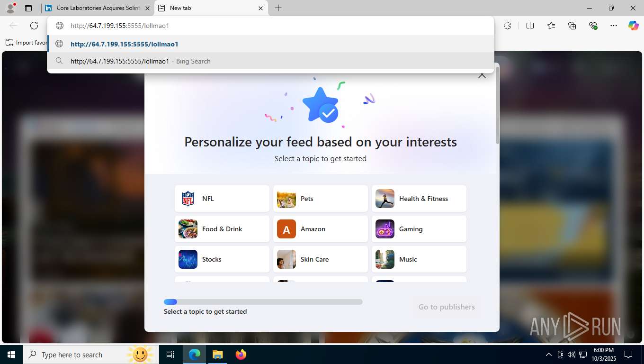Launch the Copilot sidebar icon
This screenshot has width=644, height=364.
[634, 26]
